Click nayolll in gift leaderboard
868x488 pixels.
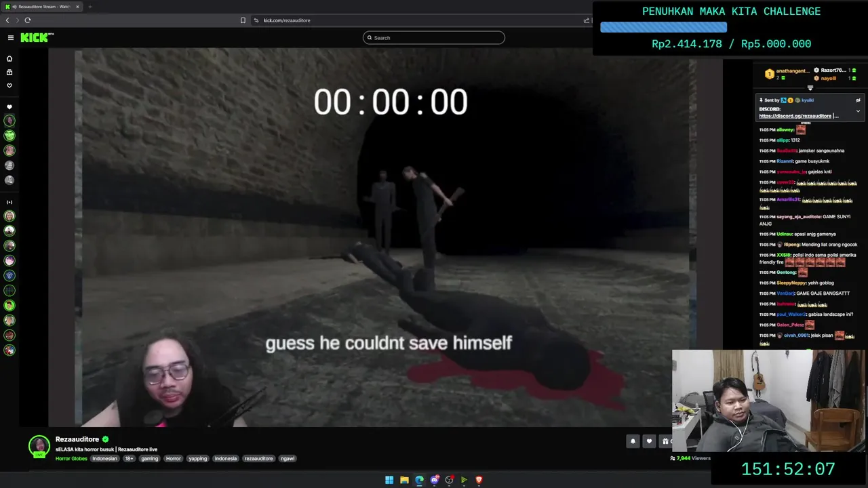(828, 78)
